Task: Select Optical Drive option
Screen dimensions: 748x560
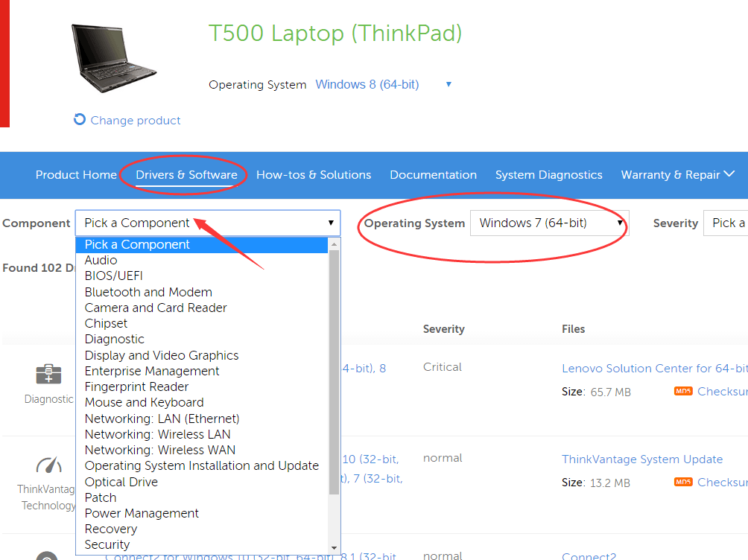Action: (x=202, y=483)
